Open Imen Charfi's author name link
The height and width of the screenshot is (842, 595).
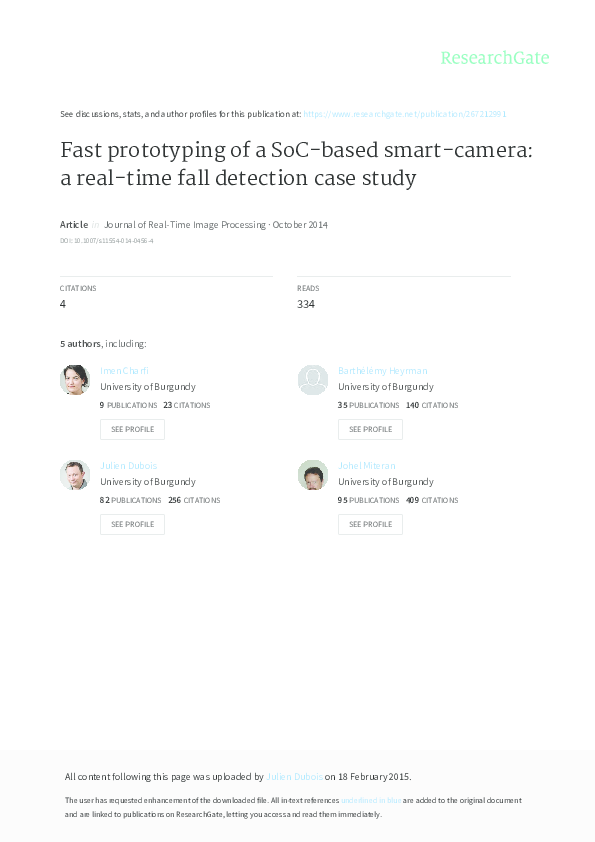[124, 370]
